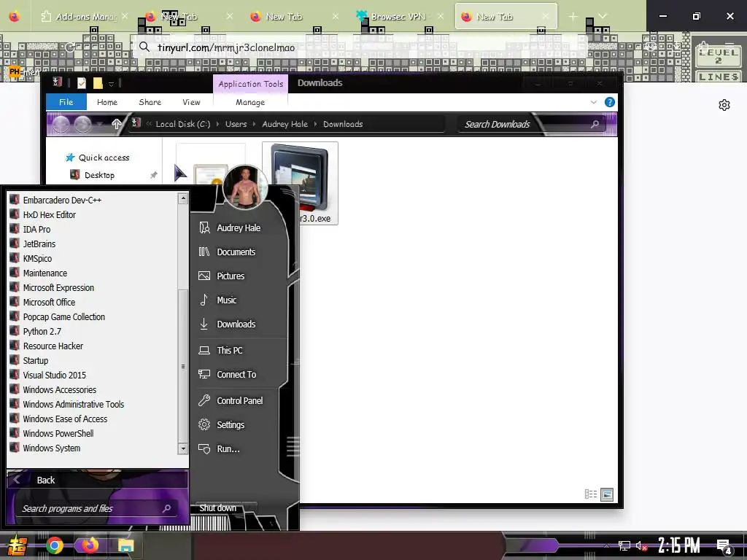747x560 pixels.
Task: Switch to the Share ribbon tab
Action: tap(150, 102)
